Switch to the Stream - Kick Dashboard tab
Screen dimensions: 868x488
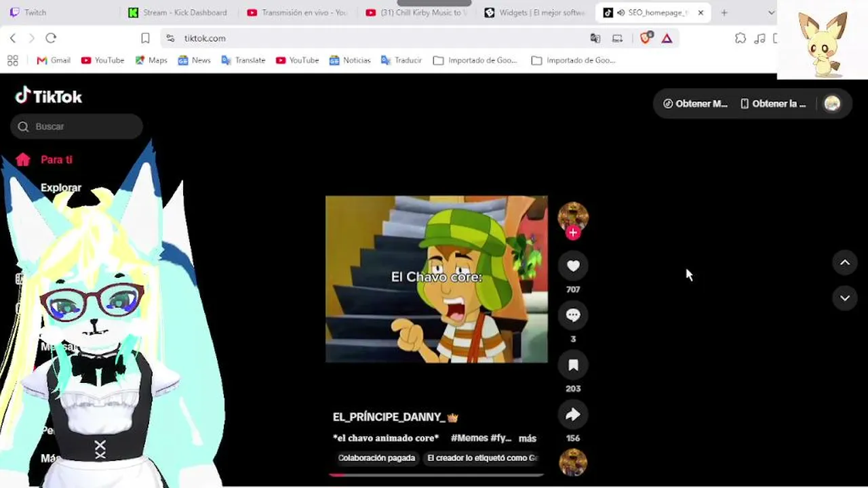[x=178, y=12]
